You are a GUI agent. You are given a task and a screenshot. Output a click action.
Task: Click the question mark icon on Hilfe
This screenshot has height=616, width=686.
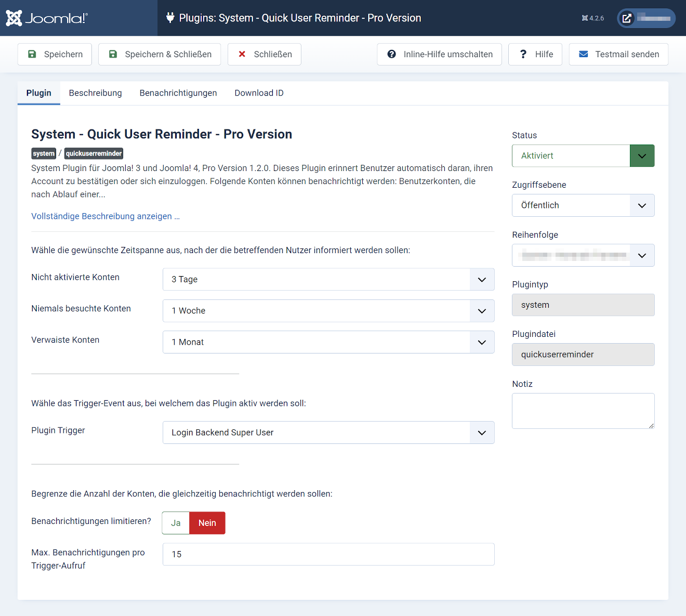pos(523,54)
